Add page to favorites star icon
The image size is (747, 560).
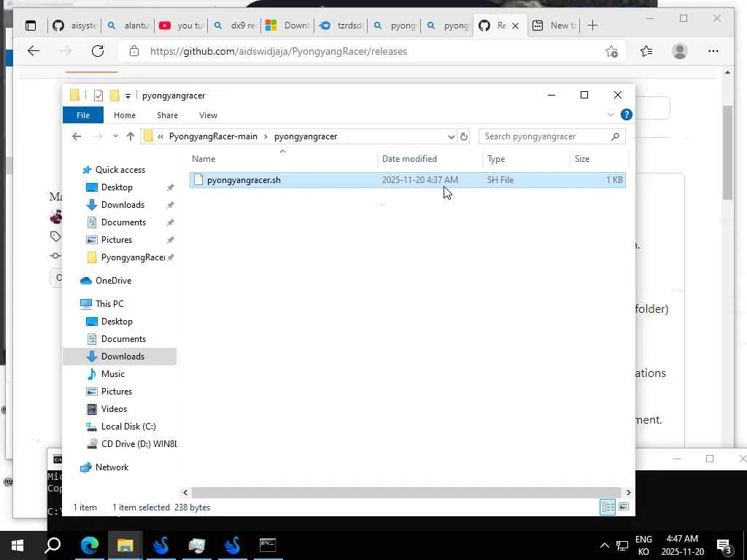tap(611, 52)
